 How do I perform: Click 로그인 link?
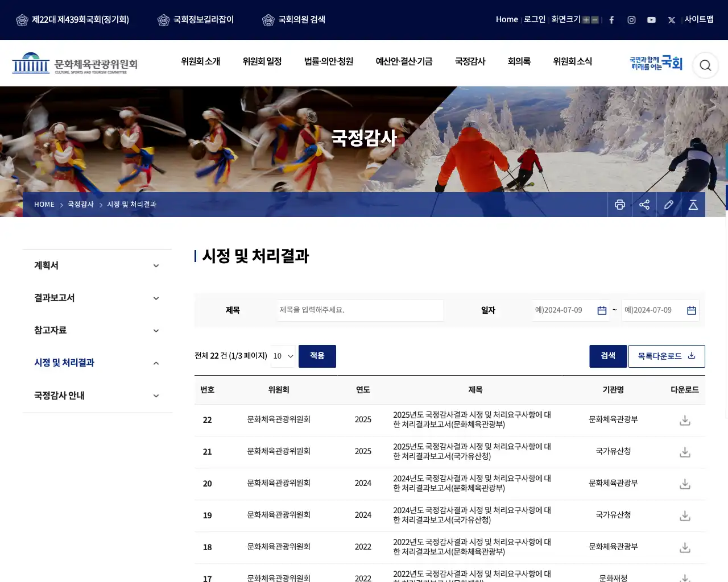535,19
